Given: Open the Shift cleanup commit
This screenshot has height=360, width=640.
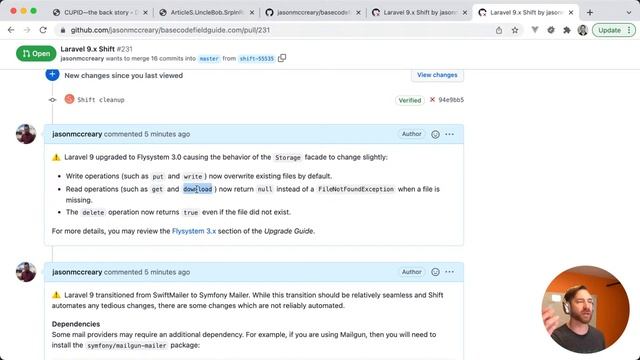Looking at the screenshot, I should point(101,100).
